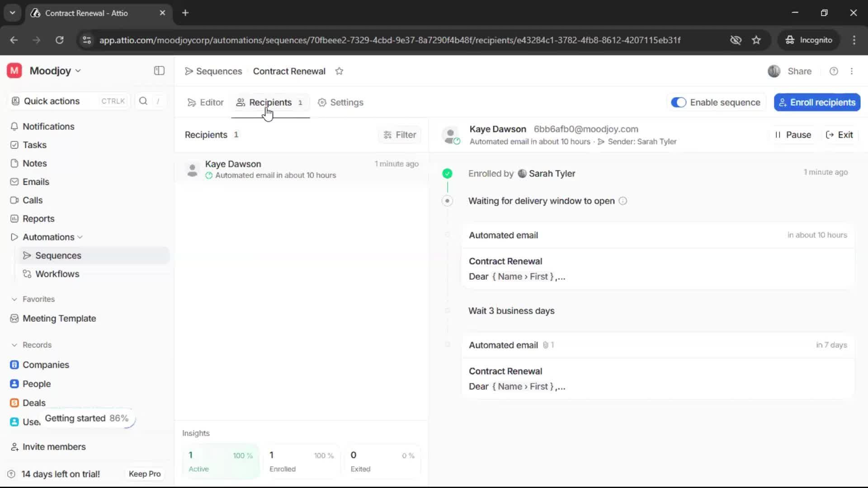The height and width of the screenshot is (488, 868).
Task: Collapse the Favorites section
Action: pyautogui.click(x=14, y=299)
